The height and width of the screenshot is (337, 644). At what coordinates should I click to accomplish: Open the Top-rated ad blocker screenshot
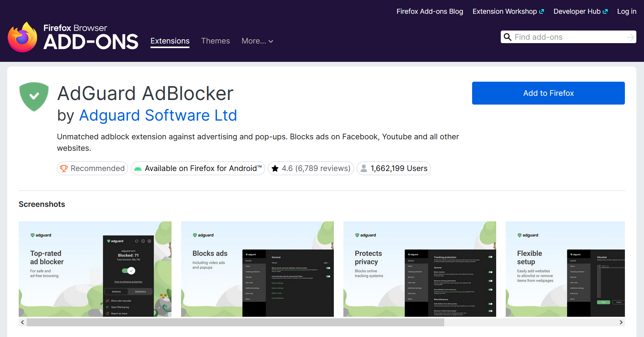pyautogui.click(x=95, y=269)
